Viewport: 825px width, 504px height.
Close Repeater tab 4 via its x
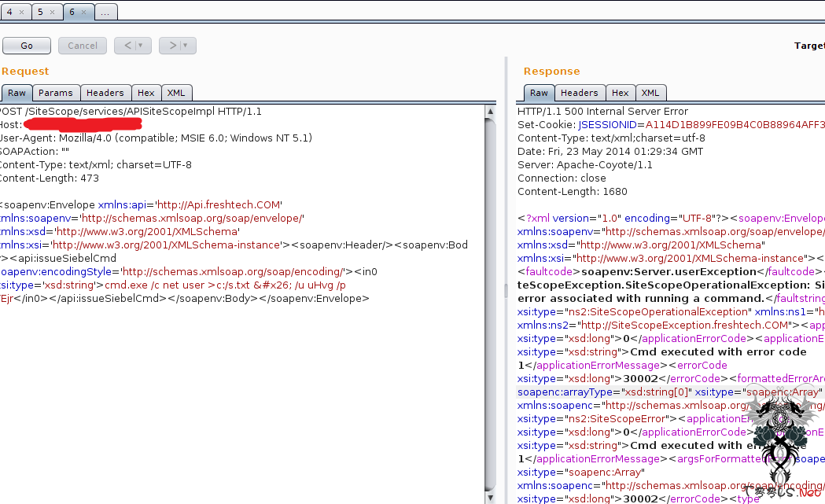click(21, 12)
